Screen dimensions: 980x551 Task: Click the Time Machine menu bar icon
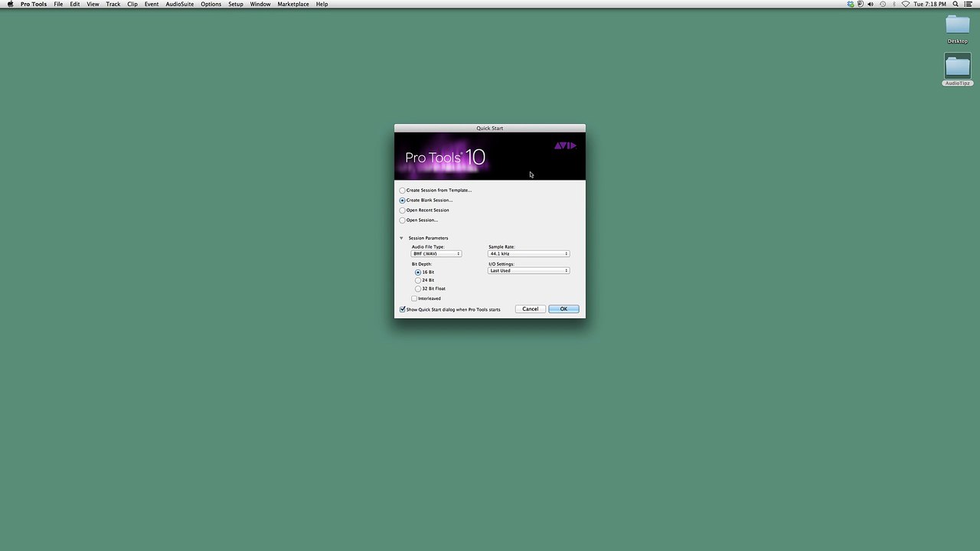883,4
